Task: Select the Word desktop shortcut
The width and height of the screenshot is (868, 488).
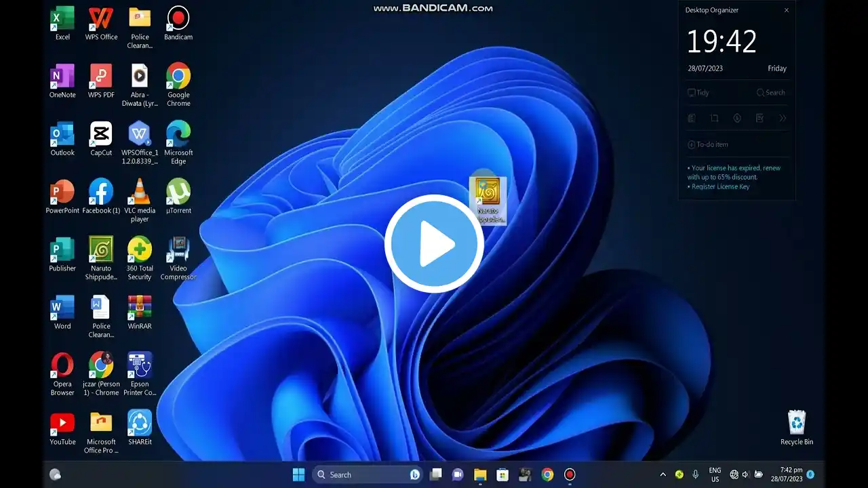Action: [x=62, y=312]
